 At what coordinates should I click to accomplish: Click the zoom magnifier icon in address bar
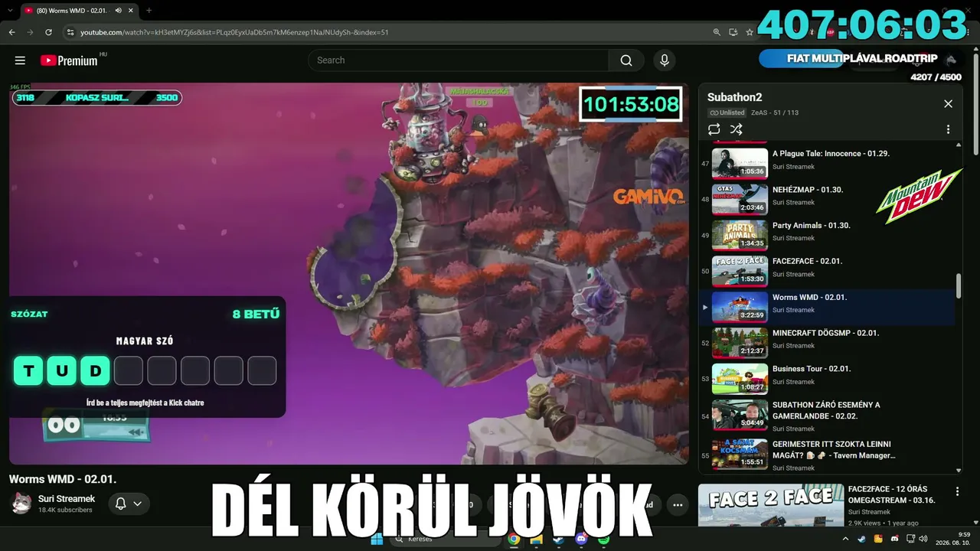tap(717, 32)
